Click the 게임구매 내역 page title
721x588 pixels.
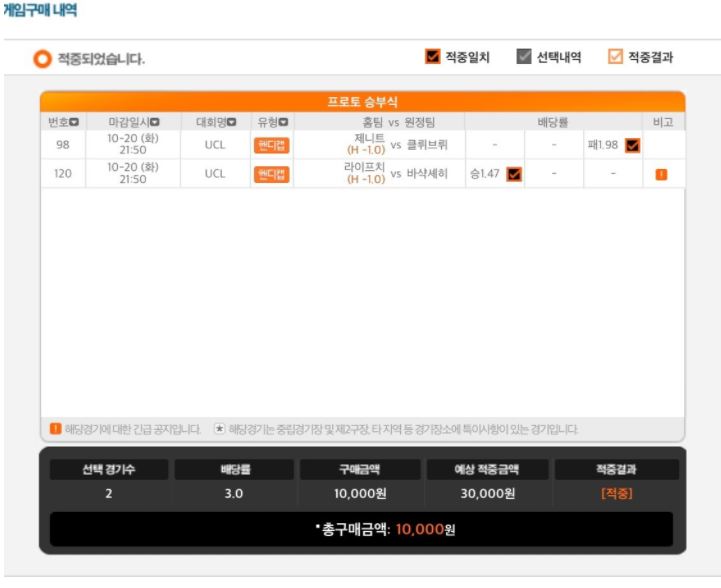[x=40, y=10]
